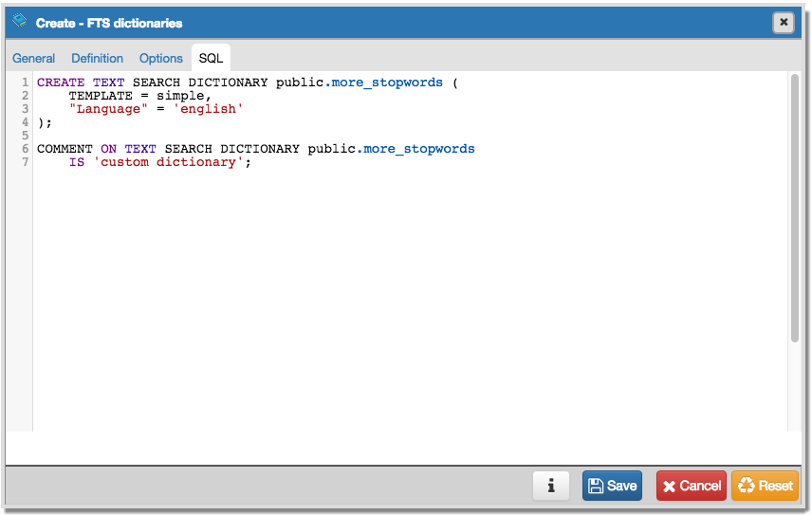Open the info help button
Image resolution: width=812 pixels, height=515 pixels.
(551, 486)
